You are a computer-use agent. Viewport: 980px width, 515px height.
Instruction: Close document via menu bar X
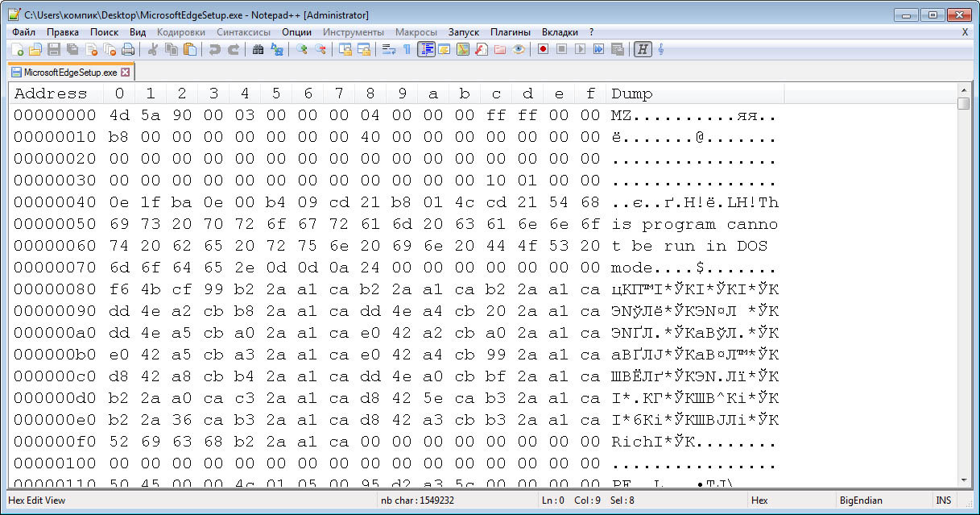click(965, 32)
